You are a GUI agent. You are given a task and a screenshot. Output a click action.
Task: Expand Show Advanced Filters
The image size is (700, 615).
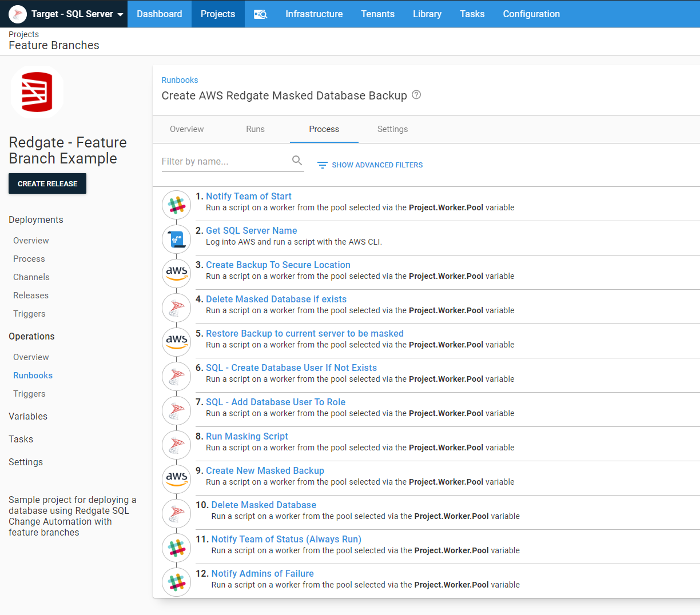pyautogui.click(x=370, y=165)
